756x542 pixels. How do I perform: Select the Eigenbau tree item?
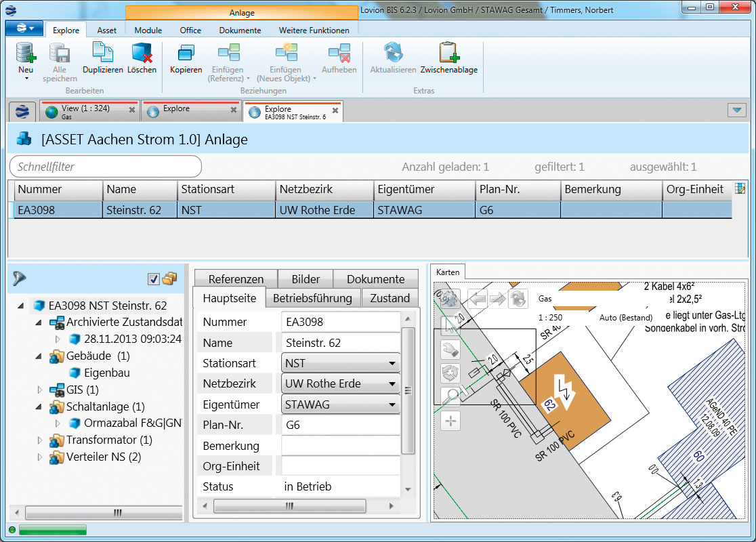[100, 373]
